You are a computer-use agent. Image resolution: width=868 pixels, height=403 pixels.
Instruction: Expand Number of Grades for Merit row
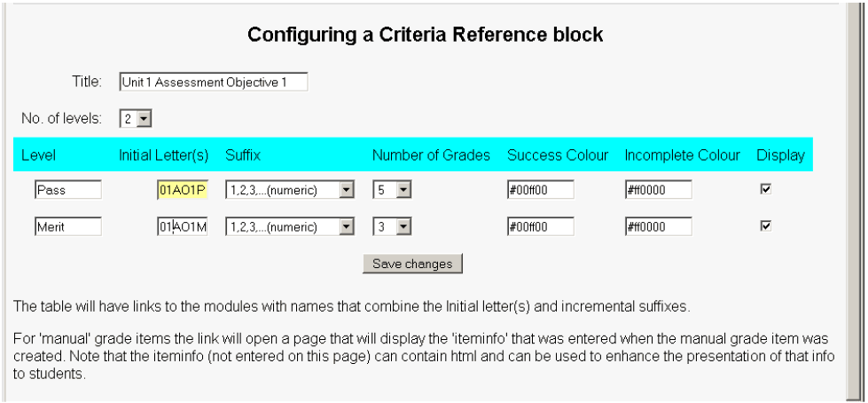392,227
